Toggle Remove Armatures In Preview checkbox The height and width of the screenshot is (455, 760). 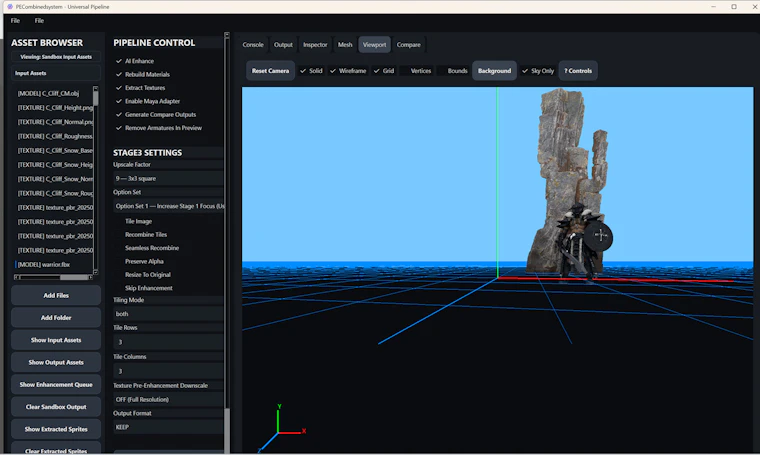coord(158,128)
